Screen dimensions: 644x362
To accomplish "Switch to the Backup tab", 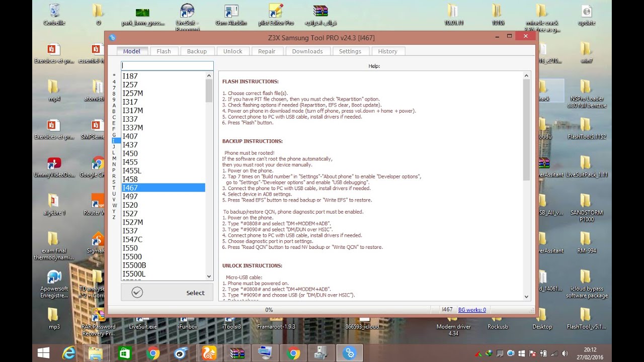I will (x=197, y=51).
